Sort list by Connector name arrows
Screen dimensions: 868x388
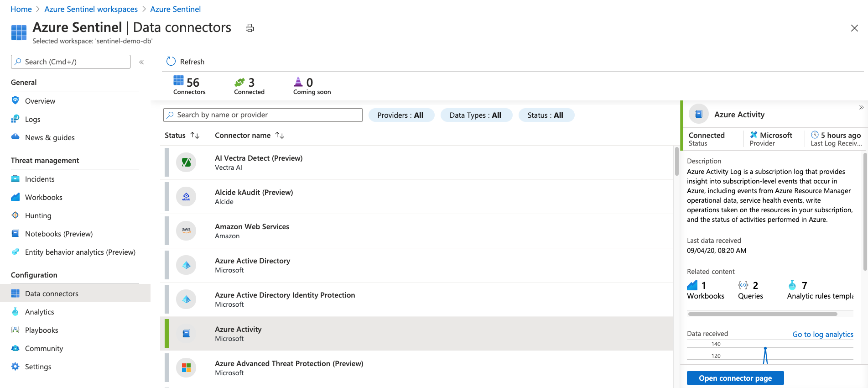tap(280, 136)
